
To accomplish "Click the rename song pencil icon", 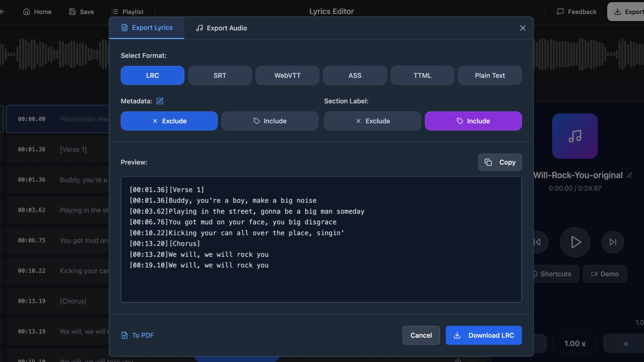I will coord(630,175).
